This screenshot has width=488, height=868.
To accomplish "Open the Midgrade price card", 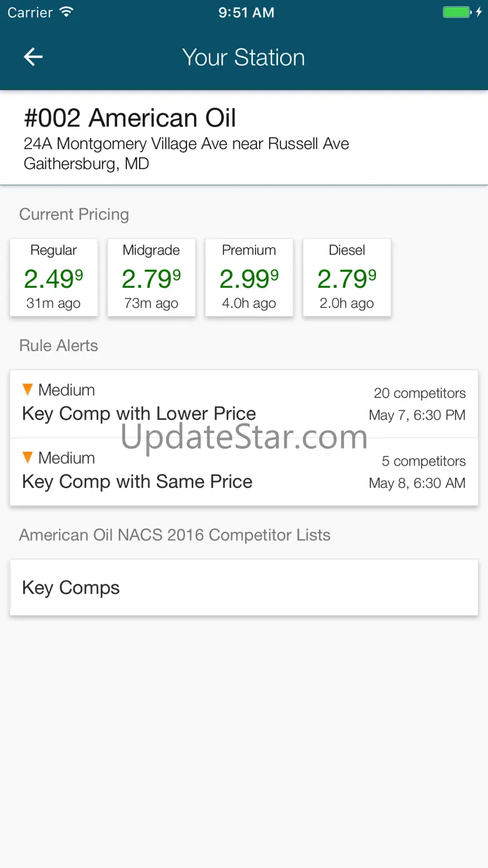I will pos(151,277).
